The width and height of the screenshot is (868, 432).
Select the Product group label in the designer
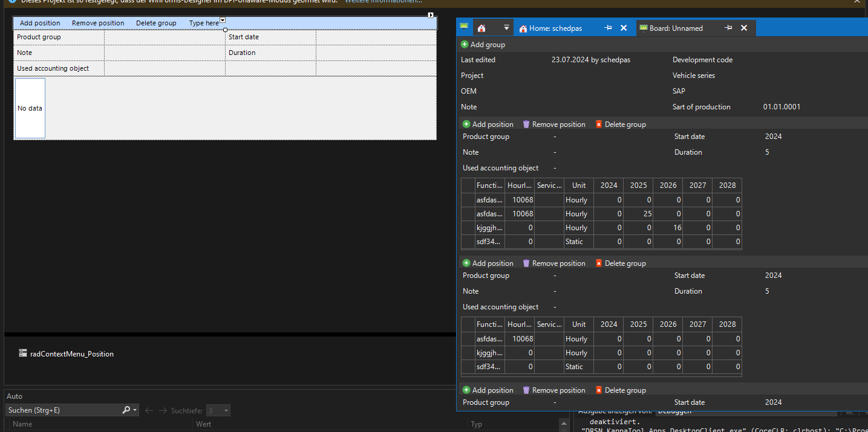click(39, 37)
